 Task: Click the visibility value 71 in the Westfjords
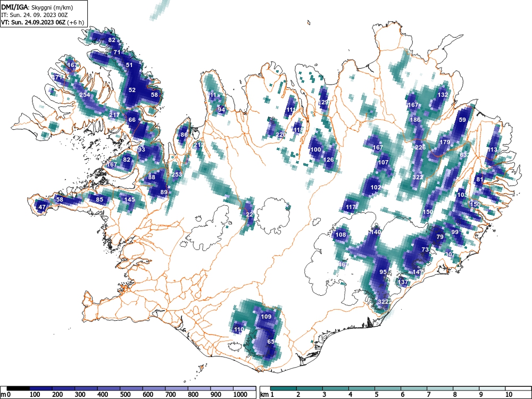pos(117,52)
